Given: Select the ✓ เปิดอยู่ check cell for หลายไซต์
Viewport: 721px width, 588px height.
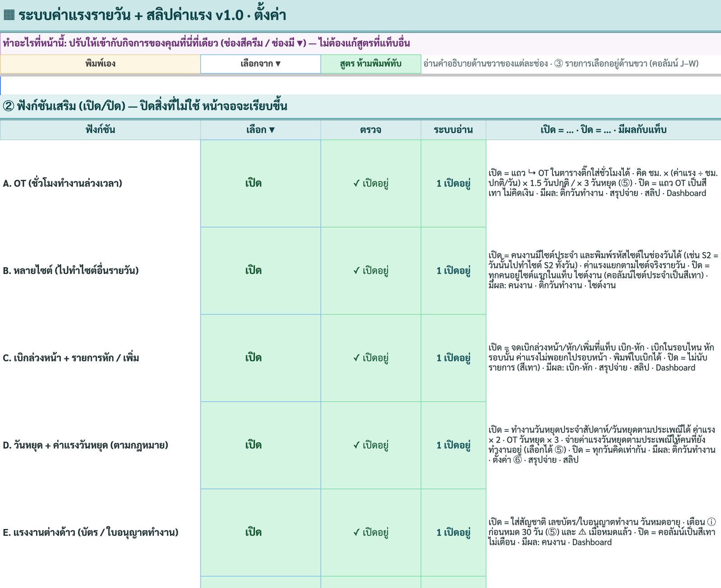Looking at the screenshot, I should [371, 271].
